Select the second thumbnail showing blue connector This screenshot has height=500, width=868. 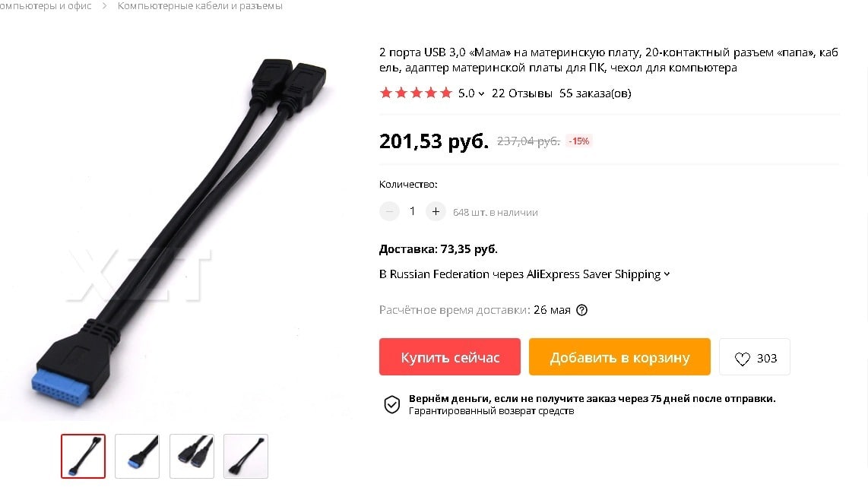[x=138, y=456]
